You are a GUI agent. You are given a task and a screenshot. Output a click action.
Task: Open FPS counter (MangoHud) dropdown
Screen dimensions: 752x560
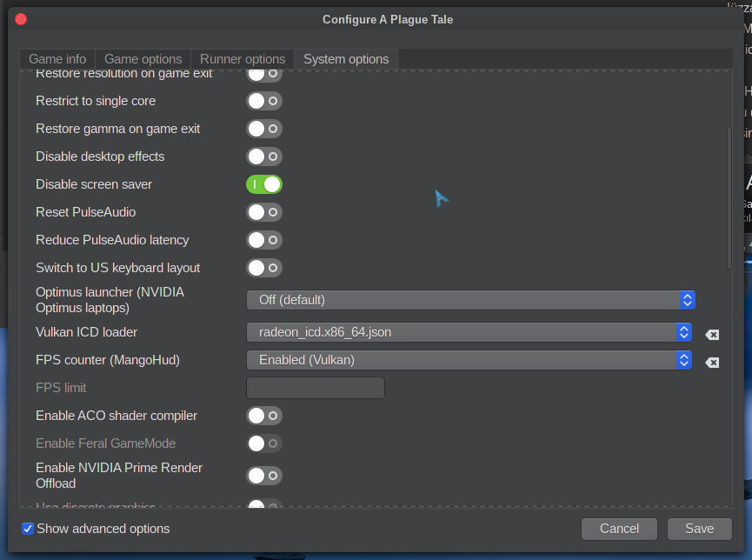pos(469,360)
